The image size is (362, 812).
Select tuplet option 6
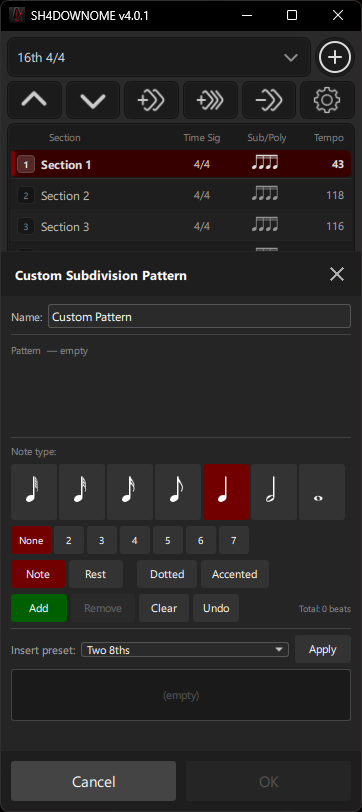click(201, 540)
